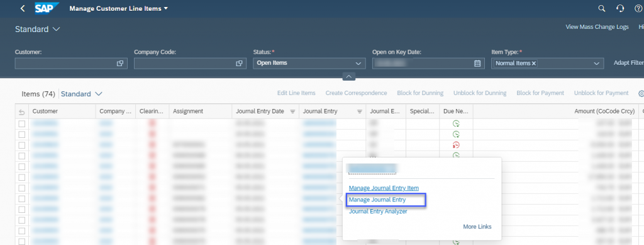This screenshot has height=245, width=644.
Task: Click Create Correspondence
Action: (x=356, y=93)
